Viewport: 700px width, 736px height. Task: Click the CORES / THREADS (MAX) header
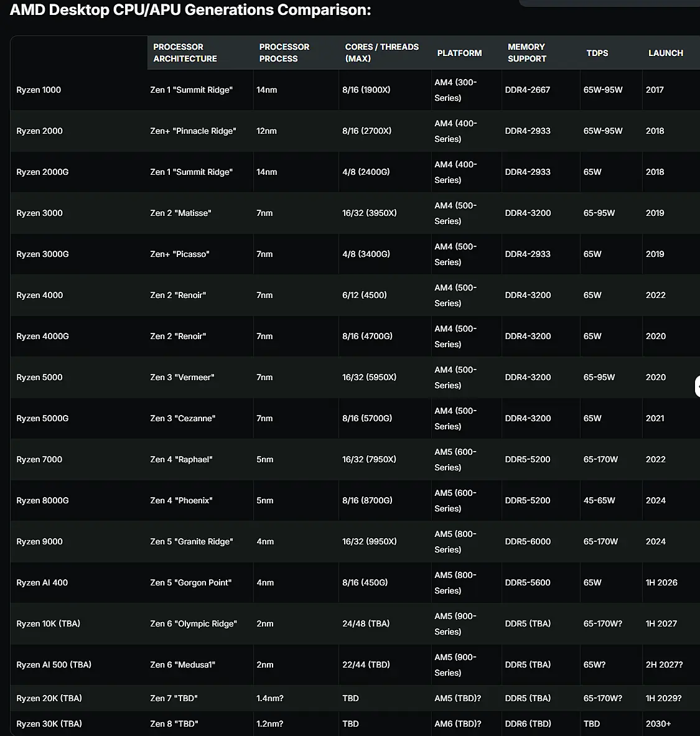coord(381,52)
